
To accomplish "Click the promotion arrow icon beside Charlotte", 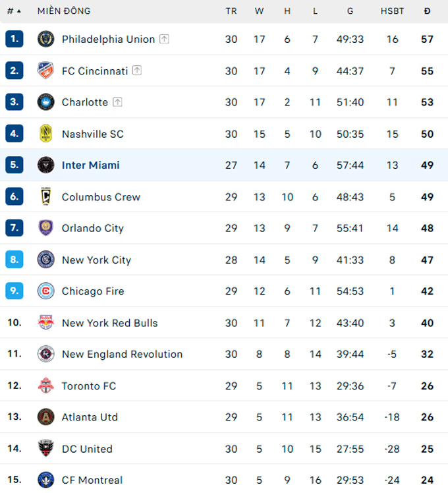I will [117, 102].
